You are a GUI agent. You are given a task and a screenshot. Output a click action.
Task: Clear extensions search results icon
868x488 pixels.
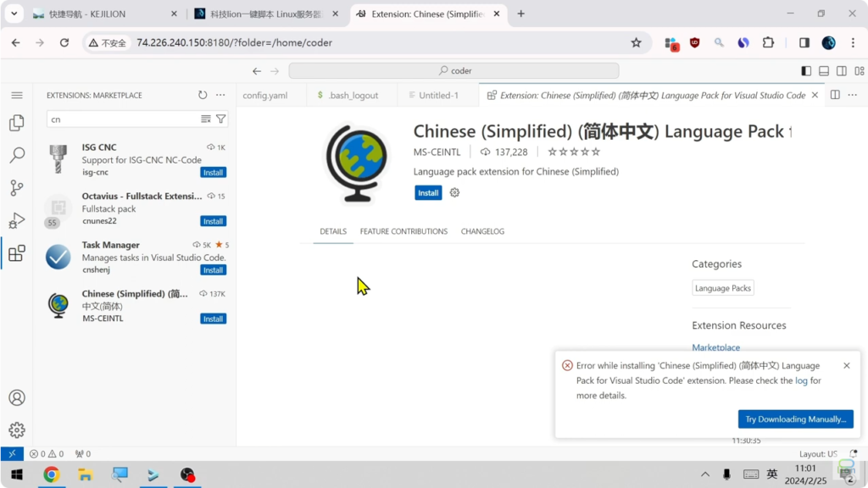pos(206,119)
